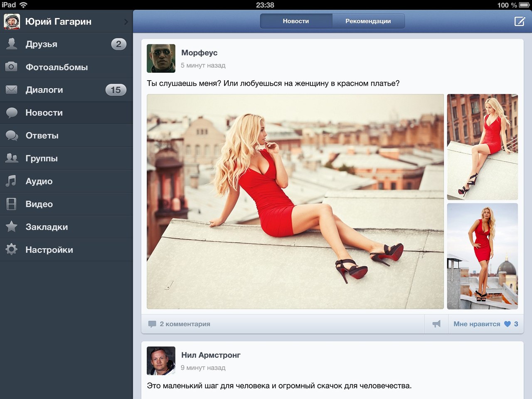Tap Нил Армстронг's avatar
The image size is (532, 399).
click(161, 361)
